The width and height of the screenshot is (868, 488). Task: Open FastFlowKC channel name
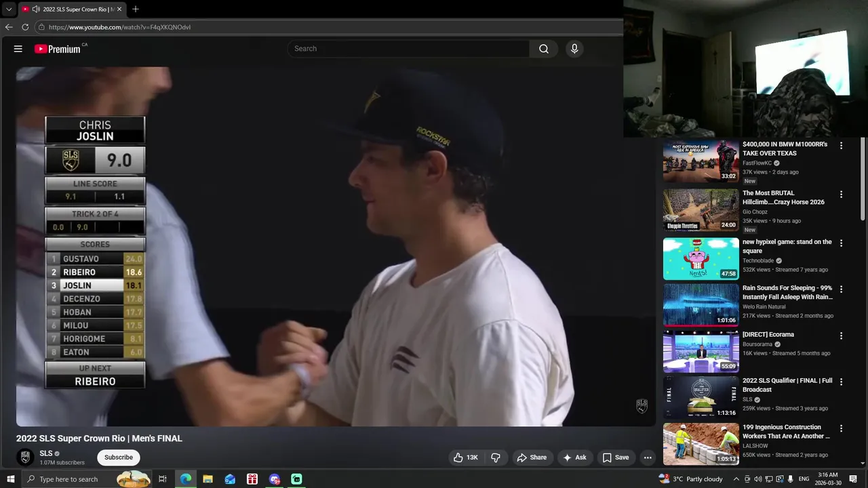click(x=757, y=163)
